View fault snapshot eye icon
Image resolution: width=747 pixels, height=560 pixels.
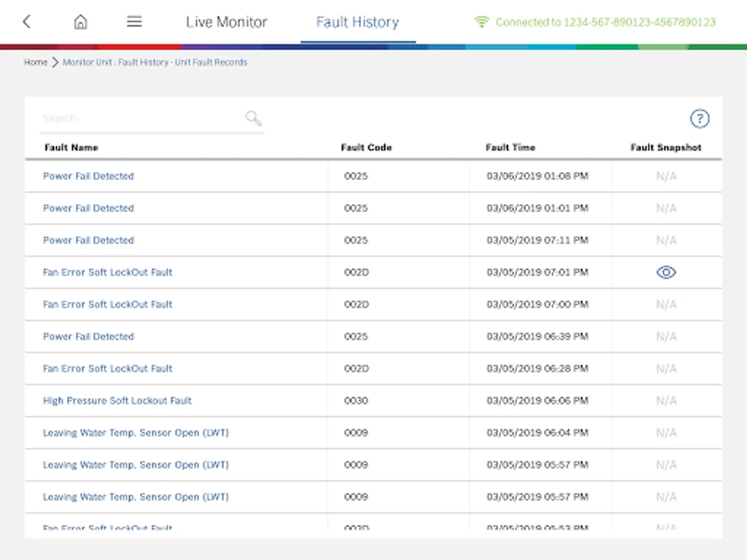(666, 273)
